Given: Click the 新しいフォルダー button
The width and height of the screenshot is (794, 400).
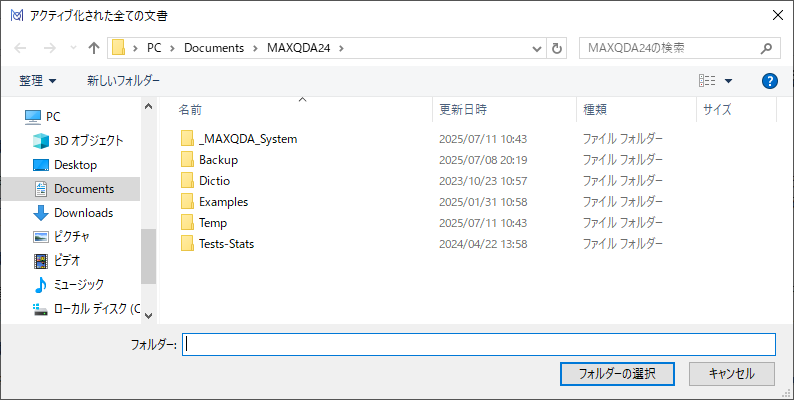Looking at the screenshot, I should click(124, 81).
